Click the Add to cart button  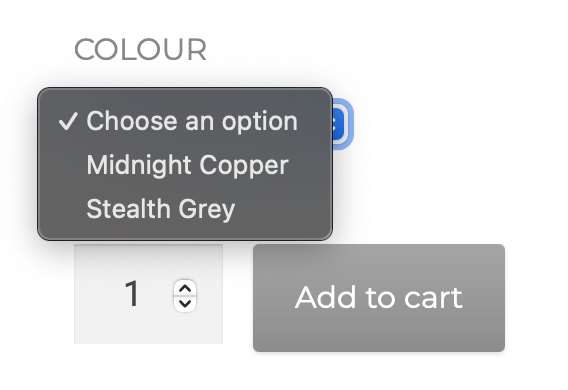[379, 298]
